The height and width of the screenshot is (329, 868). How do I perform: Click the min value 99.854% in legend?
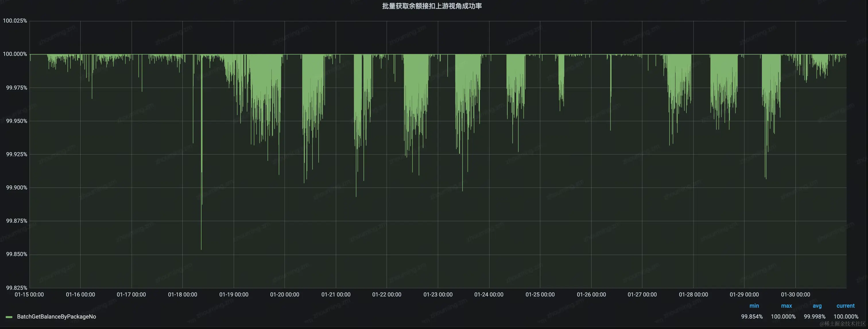point(752,317)
